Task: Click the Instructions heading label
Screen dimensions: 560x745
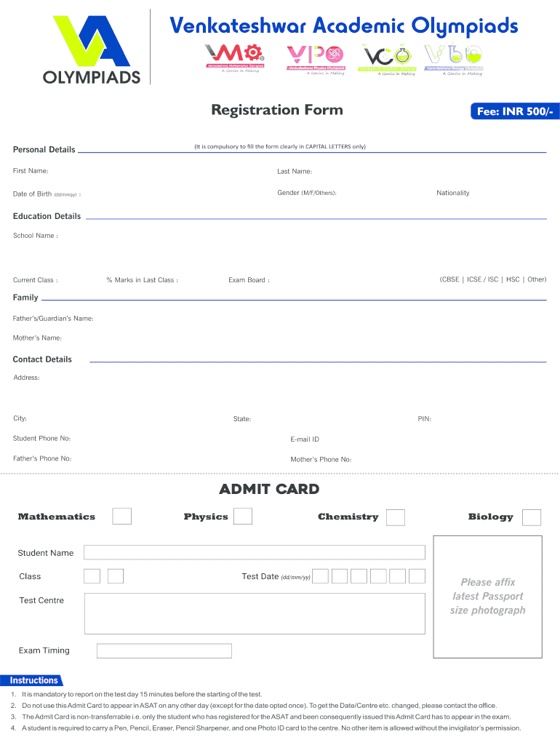Action: [33, 681]
